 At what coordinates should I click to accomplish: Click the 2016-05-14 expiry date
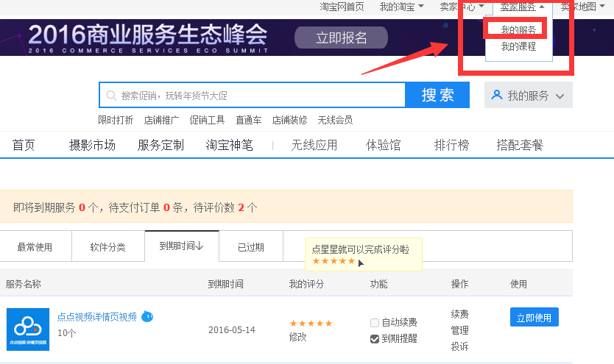click(x=231, y=330)
